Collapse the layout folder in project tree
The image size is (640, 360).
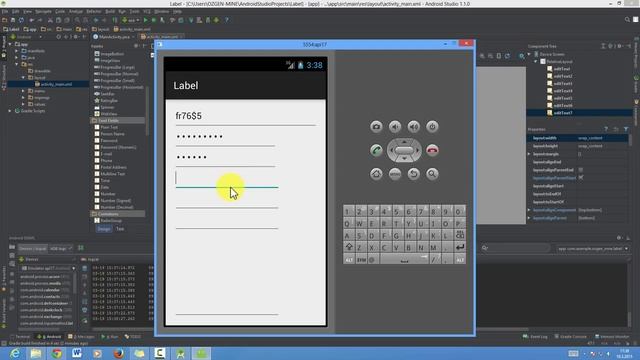click(x=23, y=78)
